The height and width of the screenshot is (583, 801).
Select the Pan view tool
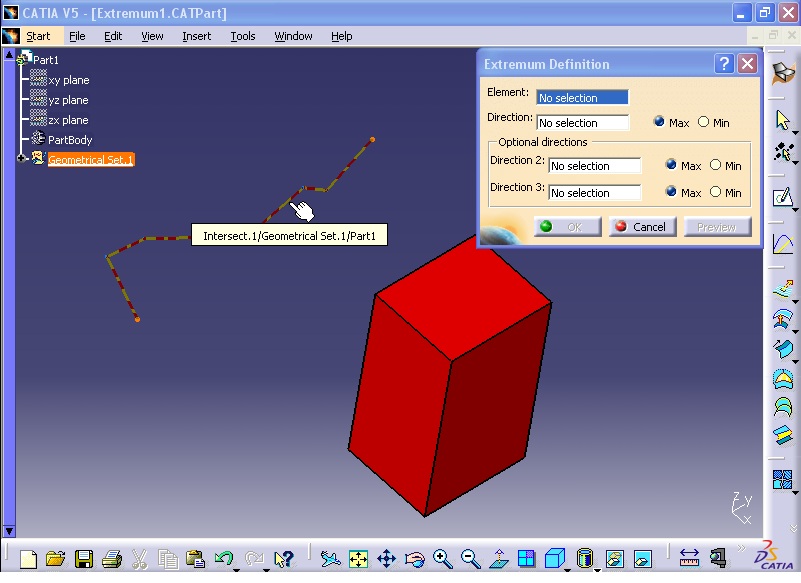[x=386, y=559]
